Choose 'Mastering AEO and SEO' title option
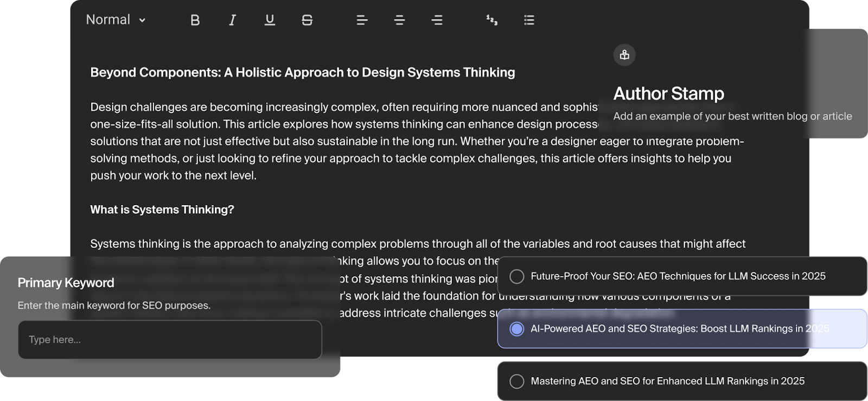868x401 pixels. point(517,381)
